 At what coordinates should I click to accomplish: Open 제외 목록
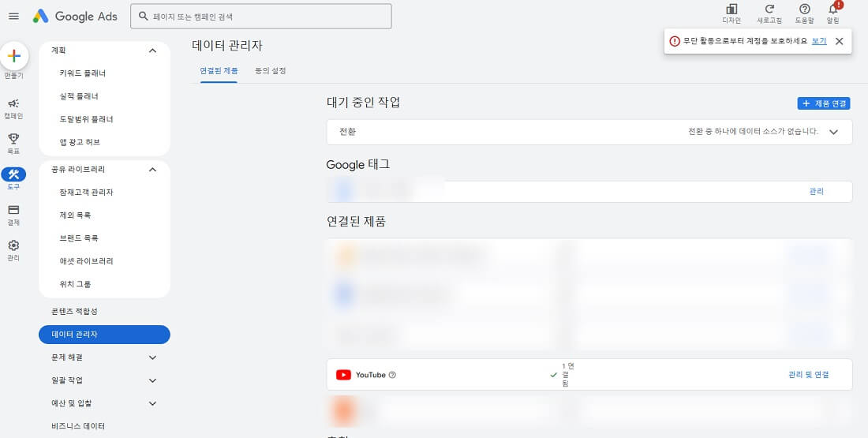pos(75,215)
